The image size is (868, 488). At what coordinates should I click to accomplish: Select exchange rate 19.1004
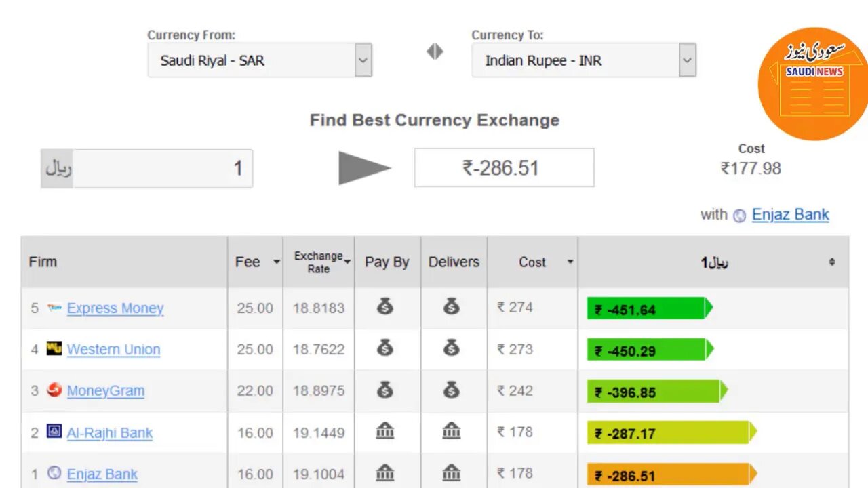[x=319, y=474]
